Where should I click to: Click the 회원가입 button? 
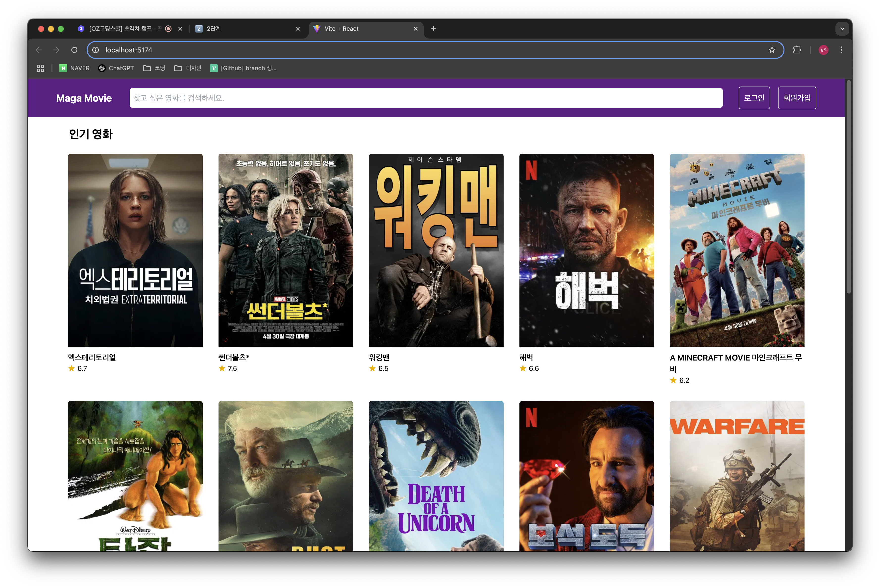[x=797, y=98]
